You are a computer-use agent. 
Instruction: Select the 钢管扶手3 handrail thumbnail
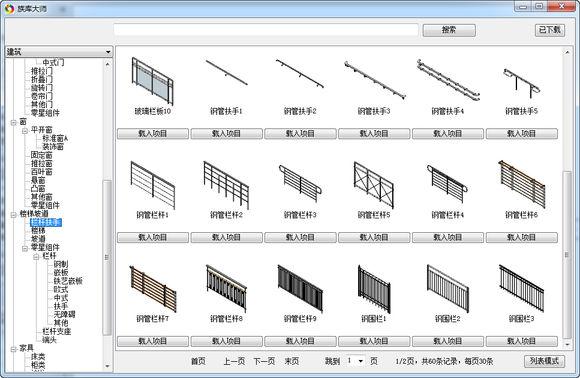(374, 80)
